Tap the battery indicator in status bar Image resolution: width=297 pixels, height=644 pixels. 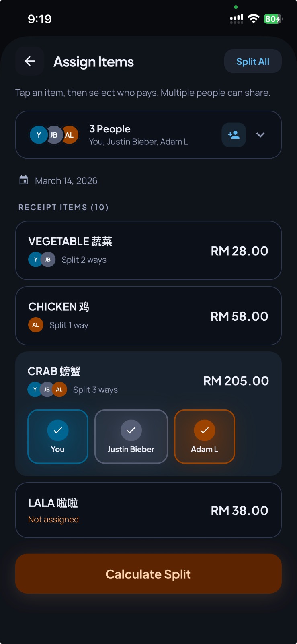[273, 19]
